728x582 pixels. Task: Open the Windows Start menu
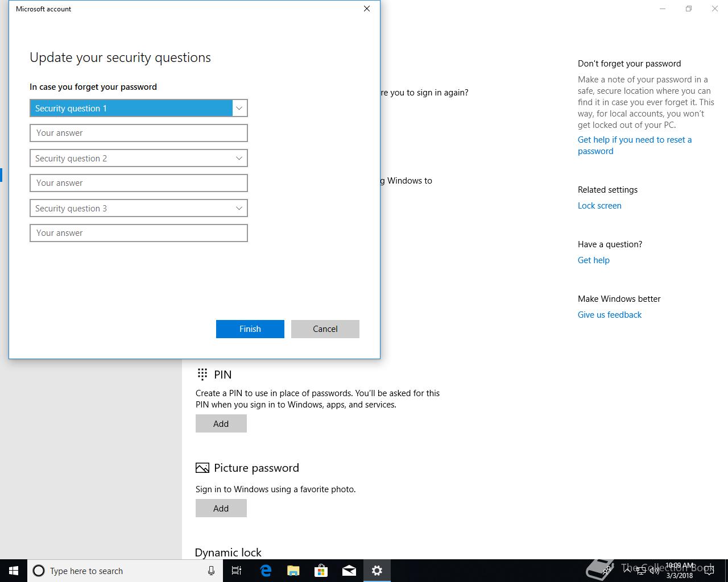(14, 571)
